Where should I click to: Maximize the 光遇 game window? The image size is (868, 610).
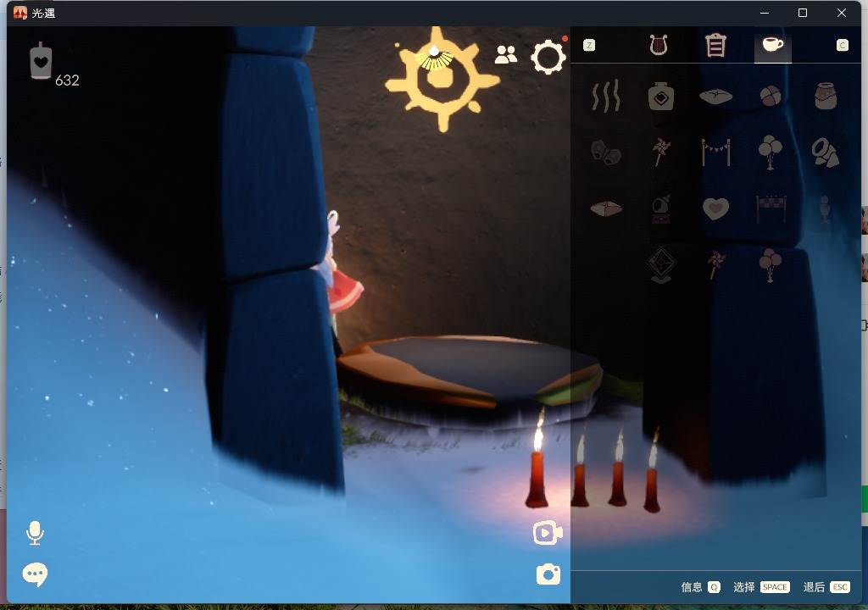(x=802, y=13)
